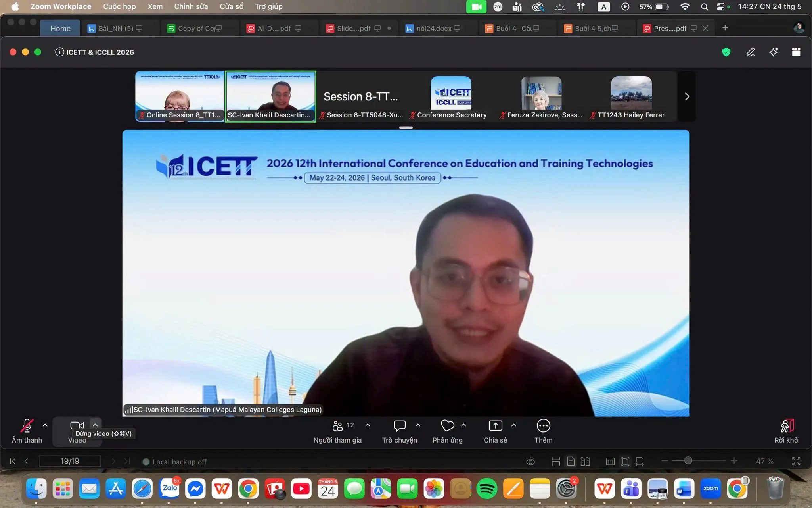Open meeting info icon beside ICETT & ICCLL 2026
Image resolution: width=812 pixels, height=508 pixels.
[x=59, y=52]
